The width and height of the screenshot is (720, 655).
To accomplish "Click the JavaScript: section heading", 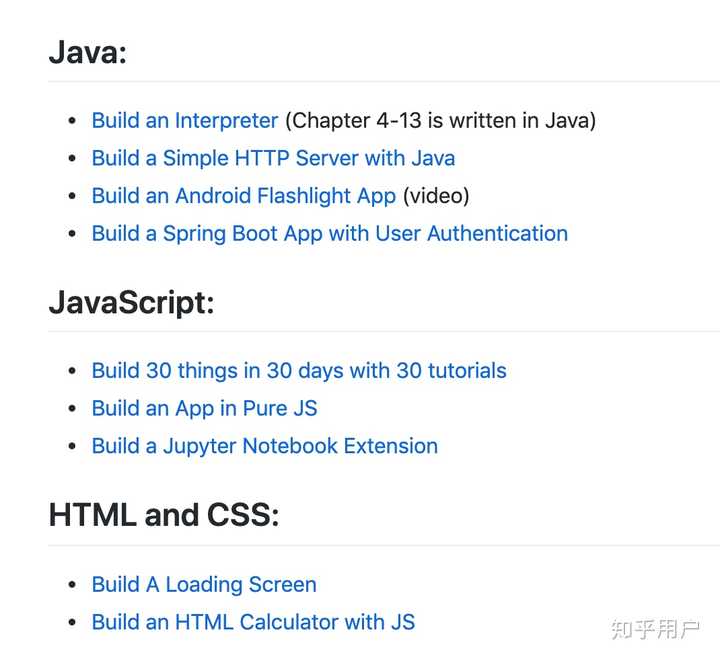I will click(131, 301).
